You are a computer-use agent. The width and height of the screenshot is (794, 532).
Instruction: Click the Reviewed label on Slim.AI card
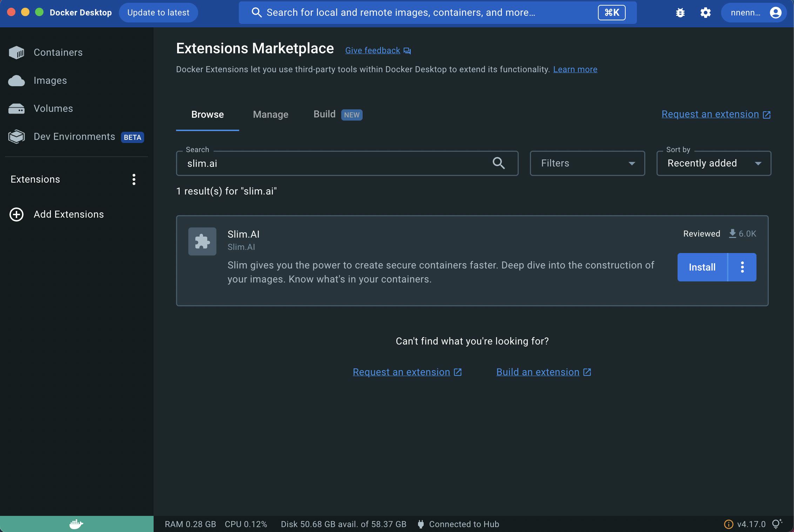702,234
